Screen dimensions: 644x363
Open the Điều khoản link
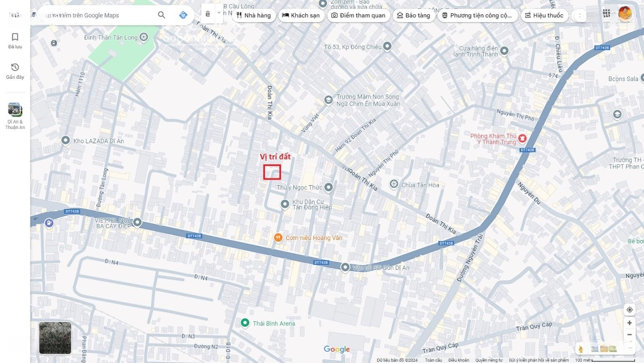(459, 360)
